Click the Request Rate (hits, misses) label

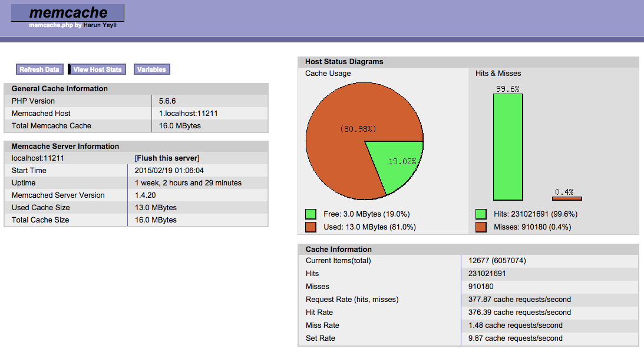pos(352,300)
